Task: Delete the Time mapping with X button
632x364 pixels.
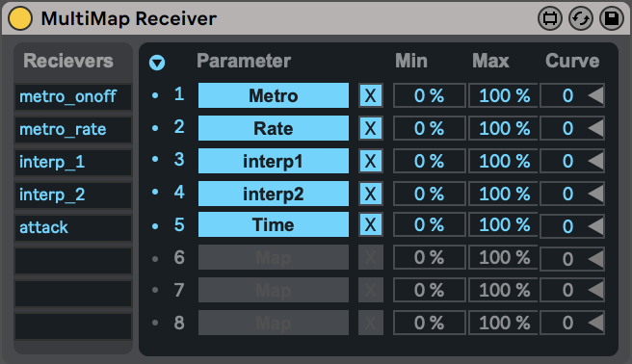Action: pyautogui.click(x=370, y=224)
